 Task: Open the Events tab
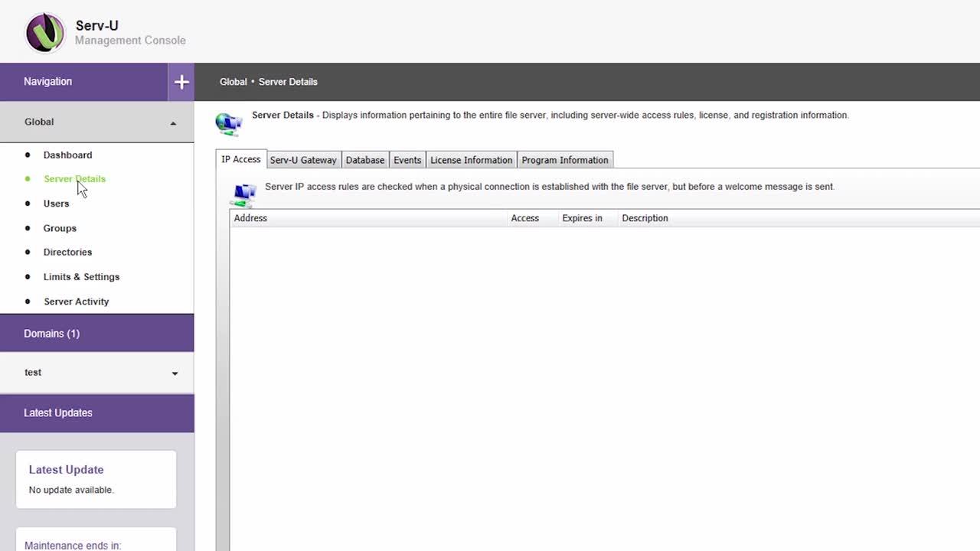point(407,160)
